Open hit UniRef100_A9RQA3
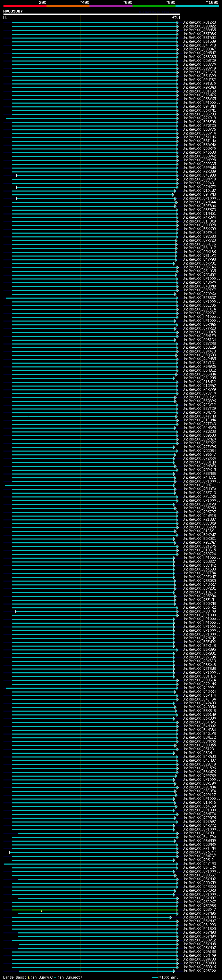The height and width of the screenshot is (980, 222). (199, 88)
